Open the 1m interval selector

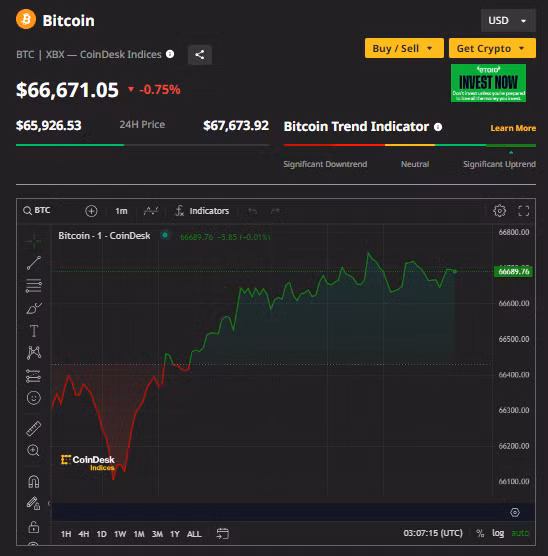[x=121, y=211]
